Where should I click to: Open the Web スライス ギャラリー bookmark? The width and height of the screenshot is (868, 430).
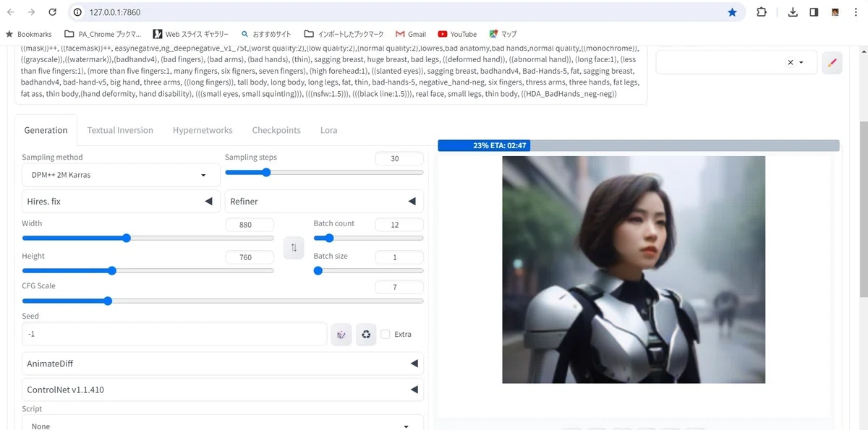[x=190, y=34]
